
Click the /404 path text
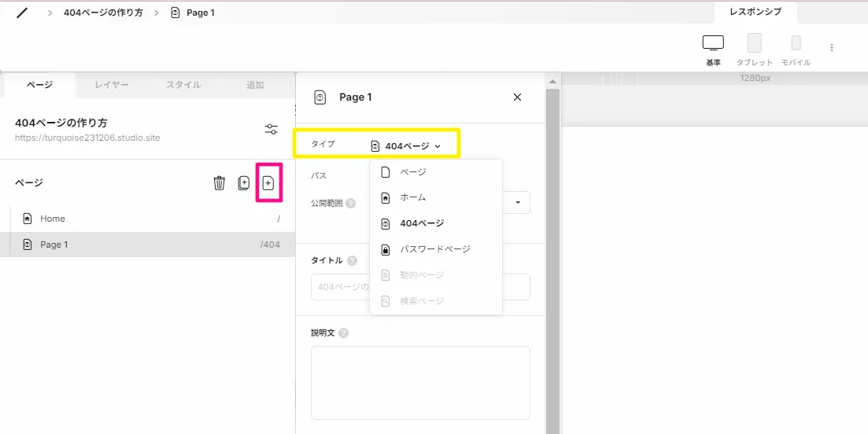point(270,245)
